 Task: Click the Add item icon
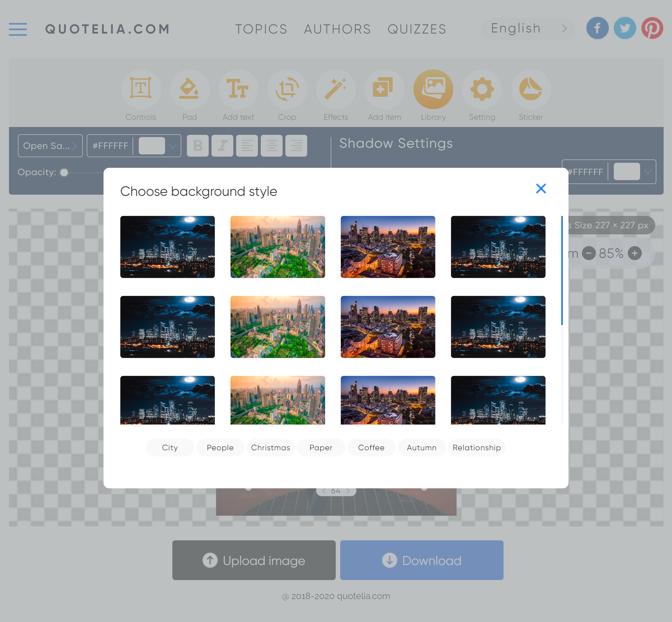(384, 89)
